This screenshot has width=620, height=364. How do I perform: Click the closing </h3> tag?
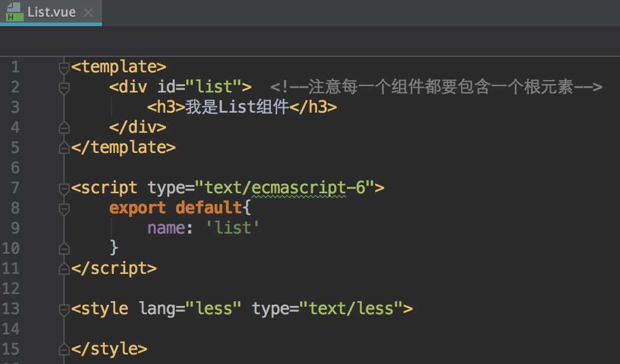pos(313,107)
